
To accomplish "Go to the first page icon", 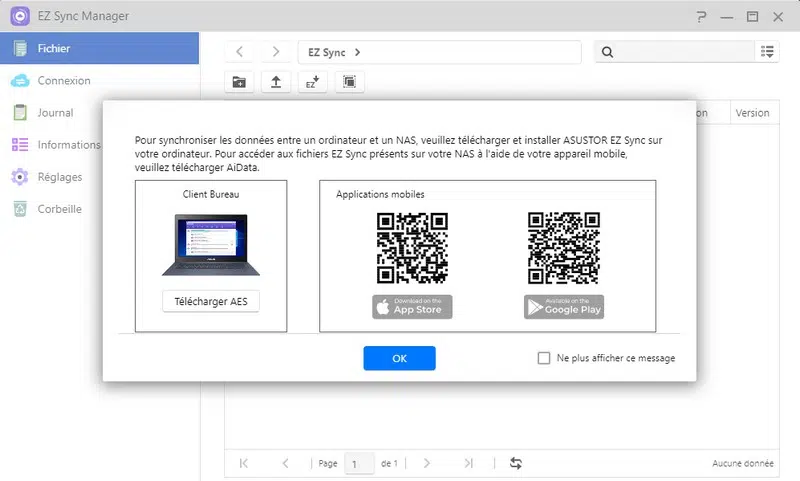I will (x=244, y=463).
